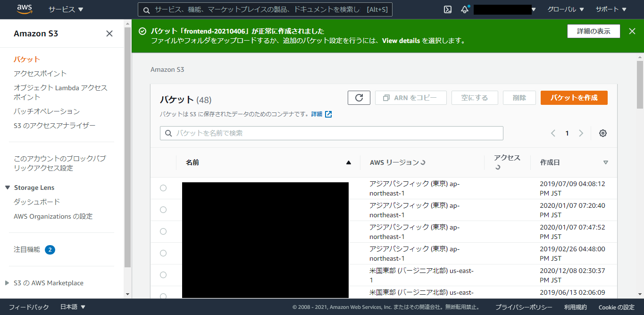Open Cookie の設定 link
Image resolution: width=644 pixels, height=315 pixels.
(617, 307)
